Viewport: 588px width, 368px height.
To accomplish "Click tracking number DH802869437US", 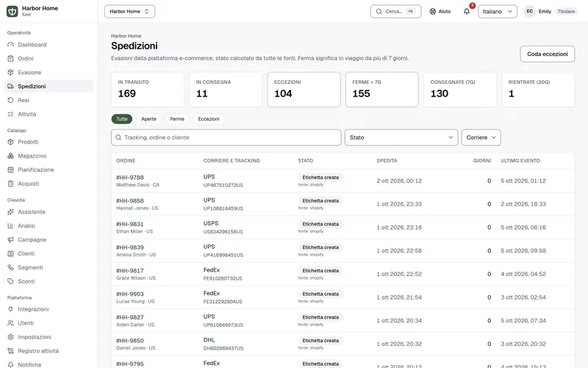I will pos(223,348).
